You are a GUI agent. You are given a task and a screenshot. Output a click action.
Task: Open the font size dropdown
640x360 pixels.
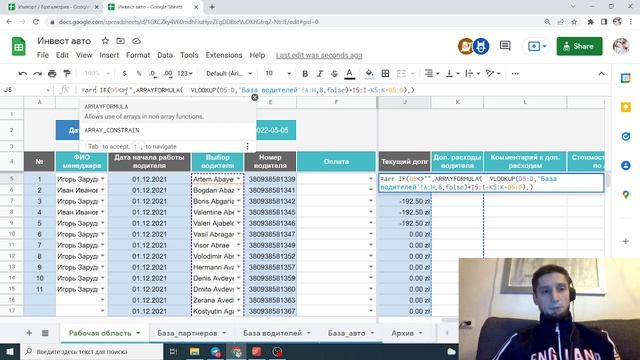point(278,73)
